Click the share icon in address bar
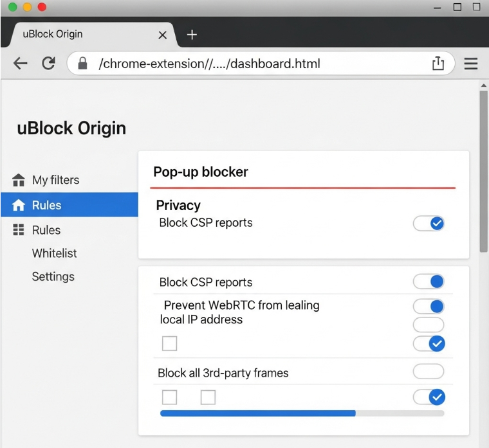The image size is (489, 448). coord(438,63)
